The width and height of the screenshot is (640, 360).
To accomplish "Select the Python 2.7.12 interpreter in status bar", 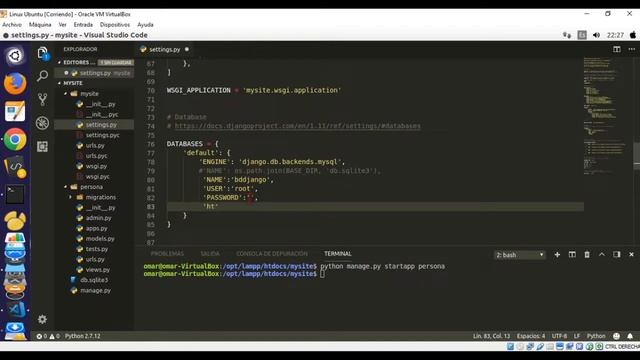I will click(82, 336).
